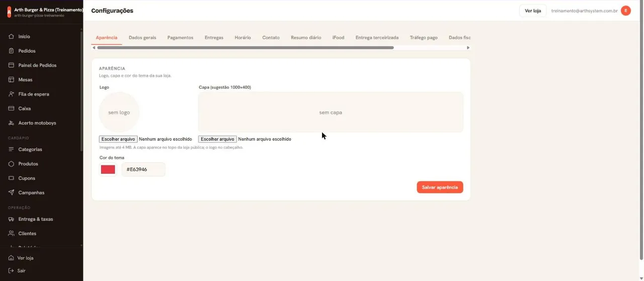Open Campanhas paper-plane icon
Viewport: 644px width, 281px height.
pyautogui.click(x=11, y=193)
